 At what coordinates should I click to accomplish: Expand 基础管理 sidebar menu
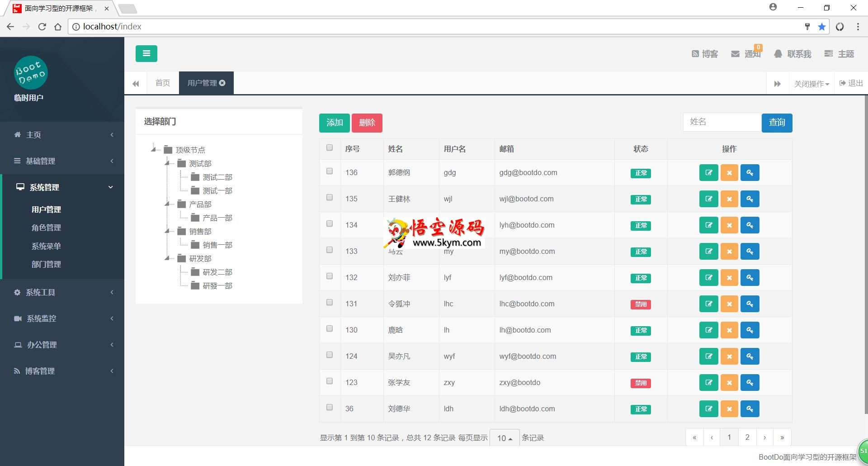[x=62, y=161]
